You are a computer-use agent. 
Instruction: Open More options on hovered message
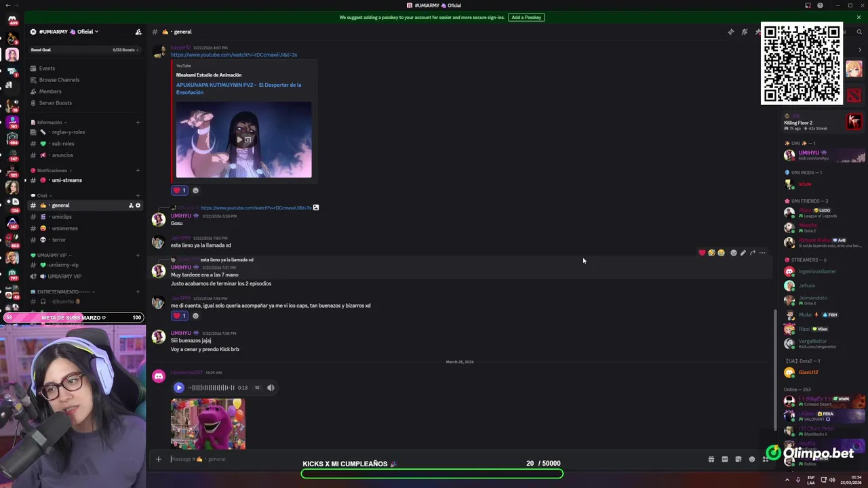(762, 253)
